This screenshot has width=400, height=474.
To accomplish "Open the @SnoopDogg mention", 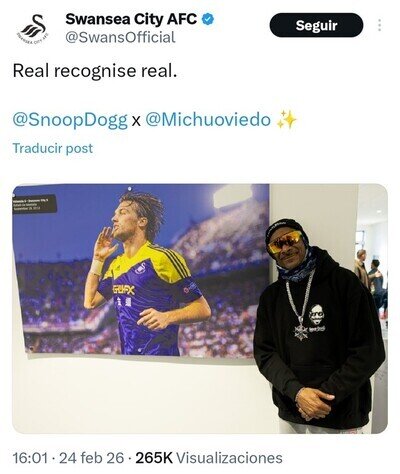I will [x=70, y=120].
